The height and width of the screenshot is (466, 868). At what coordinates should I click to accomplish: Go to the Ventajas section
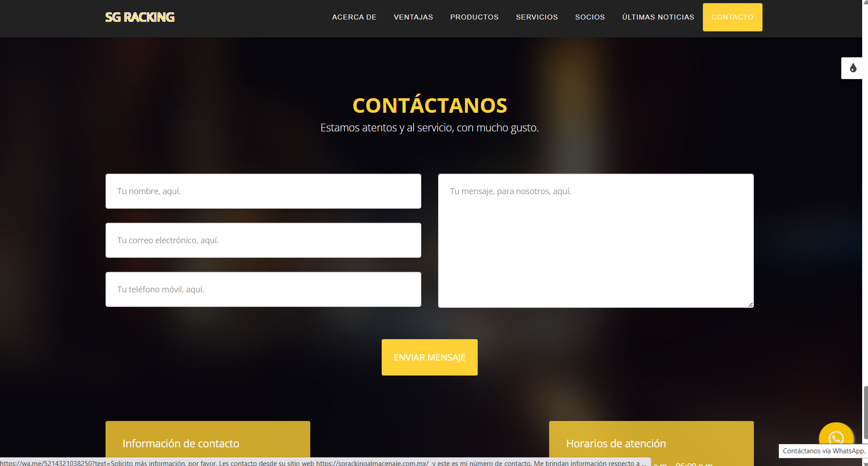tap(413, 17)
